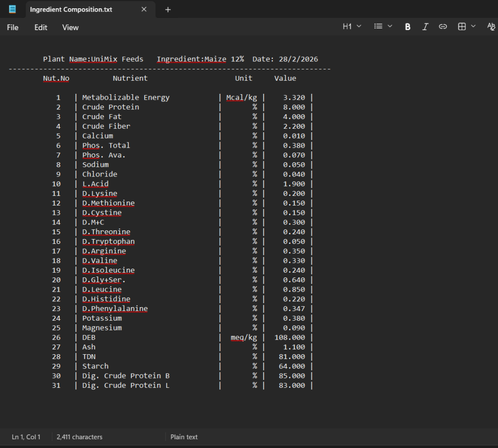Click the Ln 1, Col 1 status indicator
498x448 pixels.
(26, 437)
